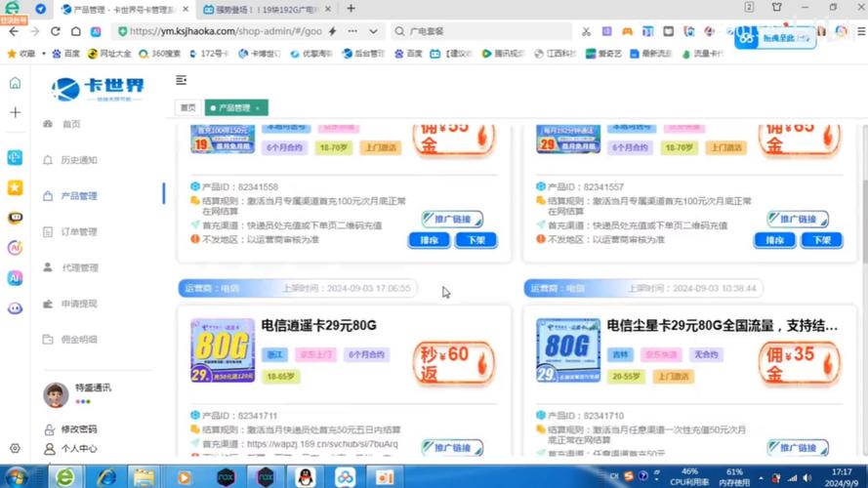Open the left strip settings gear
Viewport: 868px width, 488px height.
[15, 448]
